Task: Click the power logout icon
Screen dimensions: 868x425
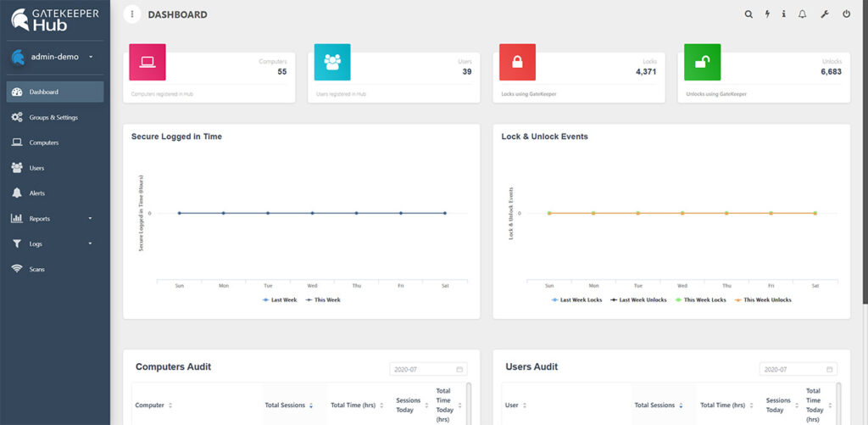Action: [x=846, y=14]
